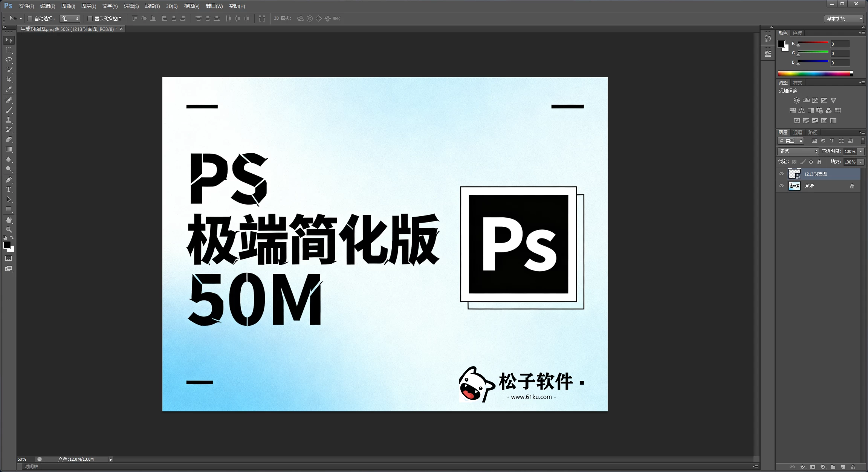The width and height of the screenshot is (868, 472).
Task: Open the Layers panel flyout menu
Action: (862, 133)
